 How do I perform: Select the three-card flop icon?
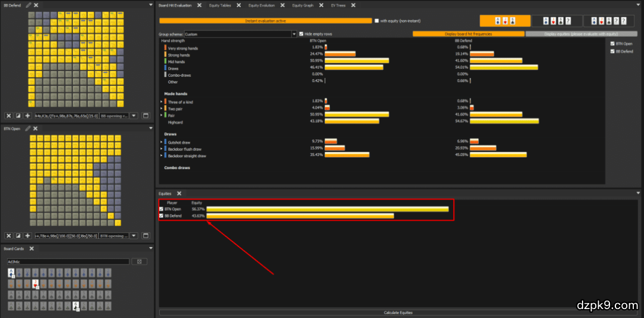tap(504, 21)
